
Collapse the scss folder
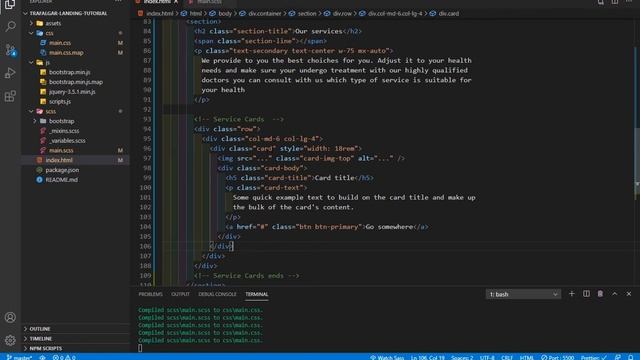(50, 111)
